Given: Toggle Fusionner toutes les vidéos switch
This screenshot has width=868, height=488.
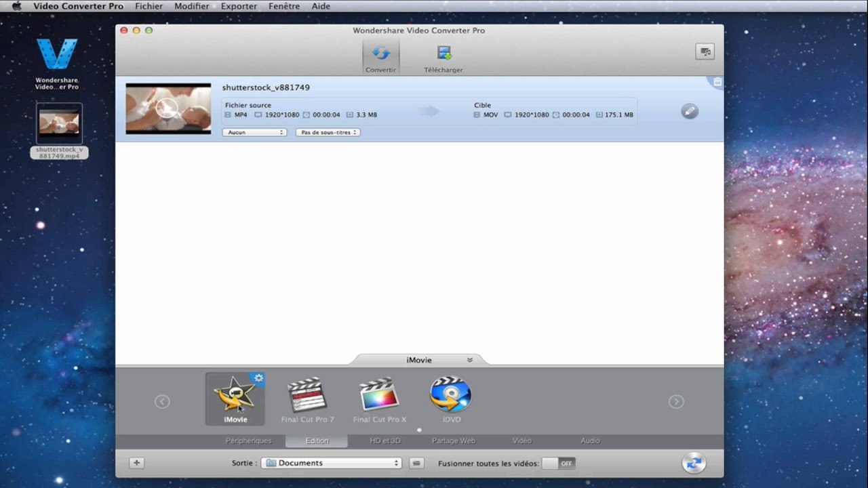Looking at the screenshot, I should click(559, 464).
